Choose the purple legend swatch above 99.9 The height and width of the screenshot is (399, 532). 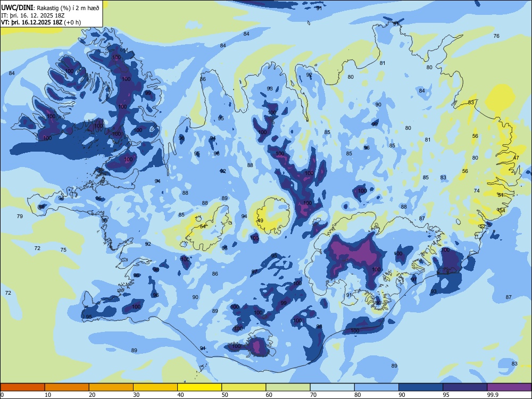509,387
